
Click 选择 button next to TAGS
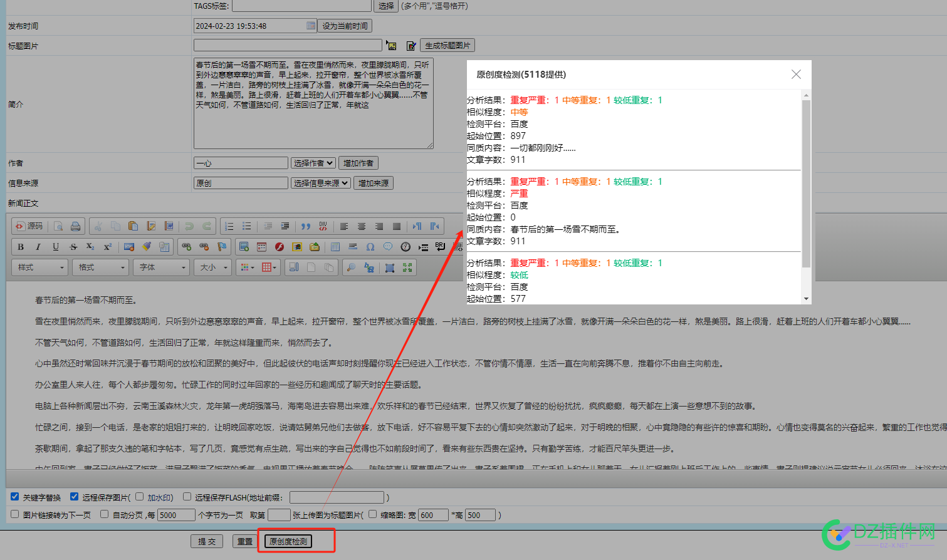(x=387, y=6)
